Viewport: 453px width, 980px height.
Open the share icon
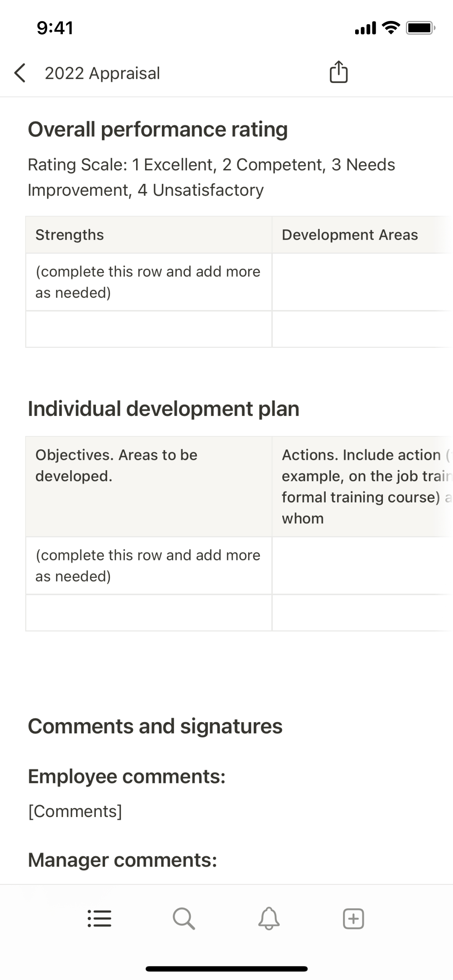[338, 72]
